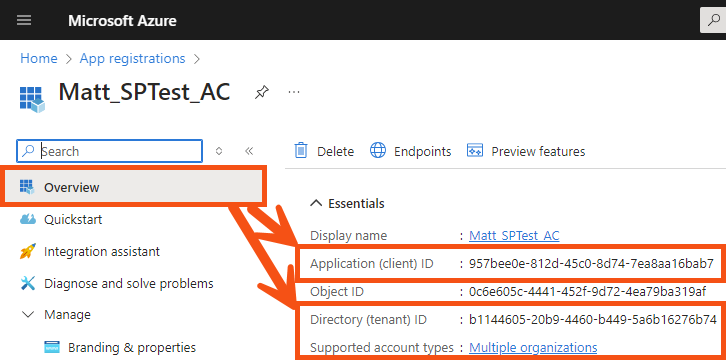Open the more options ellipsis
This screenshot has width=726, height=360.
pyautogui.click(x=294, y=92)
